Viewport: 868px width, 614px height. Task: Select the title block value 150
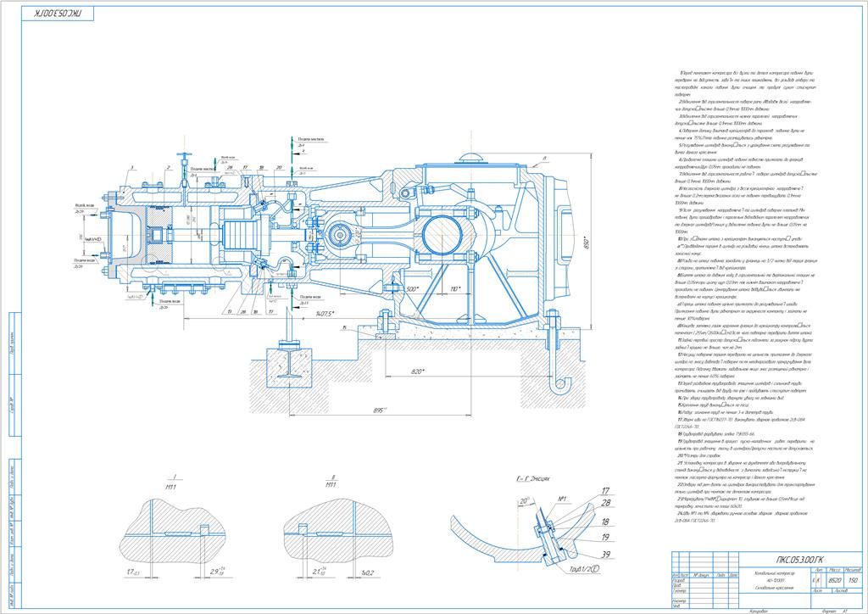[x=853, y=581]
